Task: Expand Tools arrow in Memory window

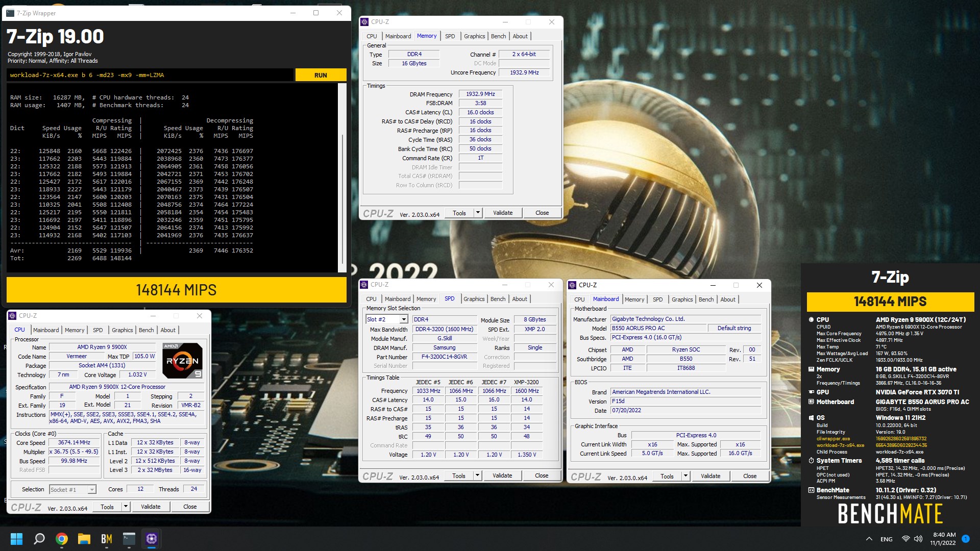Action: 478,213
